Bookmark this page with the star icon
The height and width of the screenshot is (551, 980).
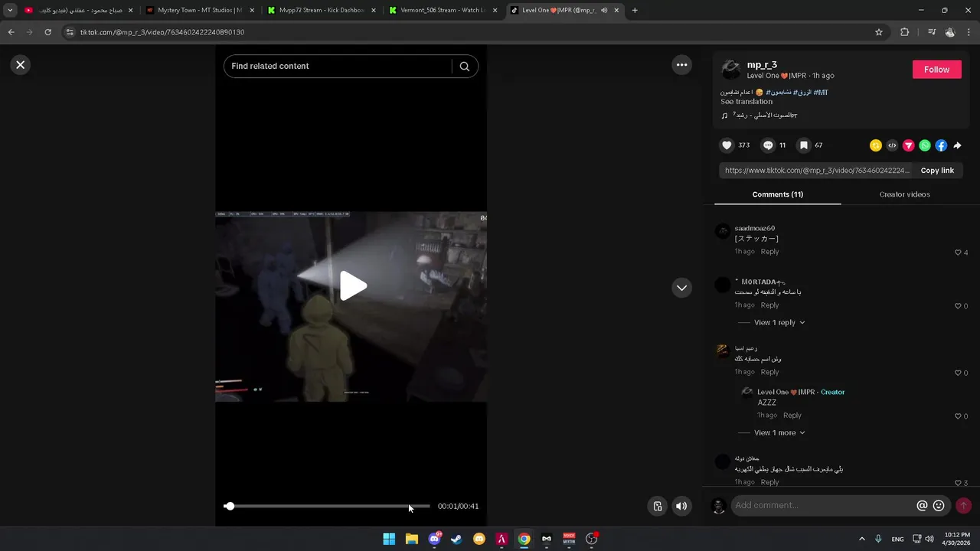pyautogui.click(x=879, y=32)
